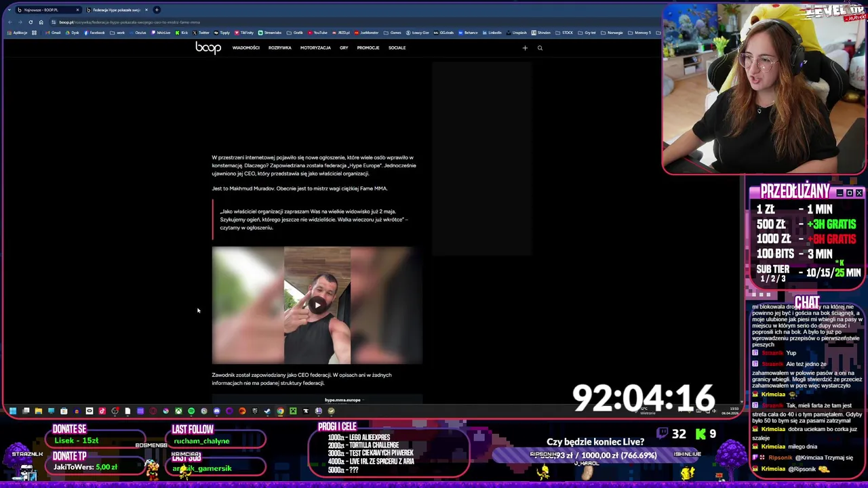Expand the Gry tnt bookmark folder
Image resolution: width=868 pixels, height=488 pixels.
click(587, 33)
